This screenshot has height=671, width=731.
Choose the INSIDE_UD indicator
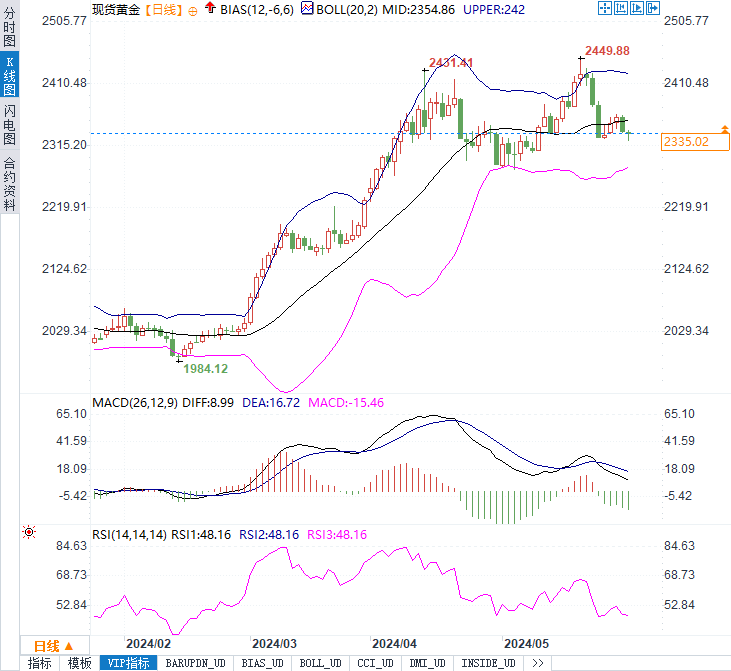pos(488,663)
